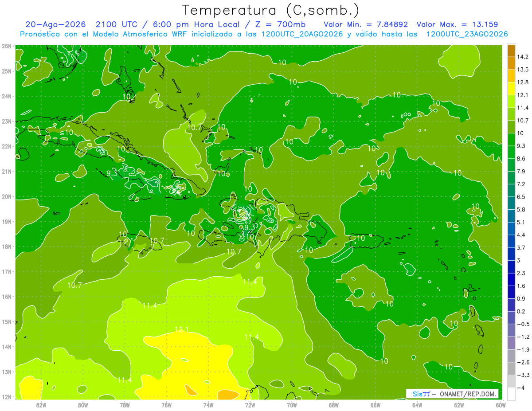Click the "80W" longitude axis label
Viewport: 532px width, 411px height.
tap(82, 405)
